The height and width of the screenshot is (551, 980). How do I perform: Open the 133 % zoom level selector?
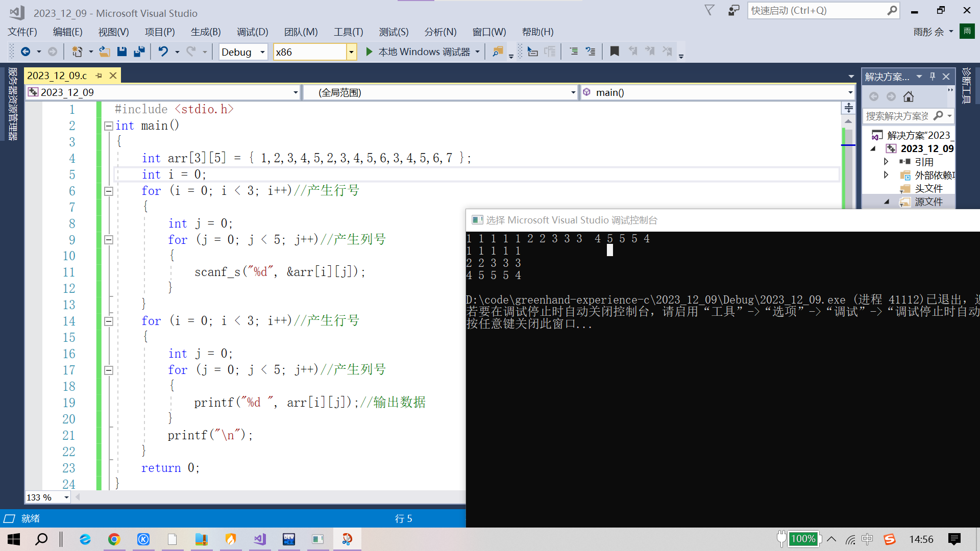(x=66, y=497)
